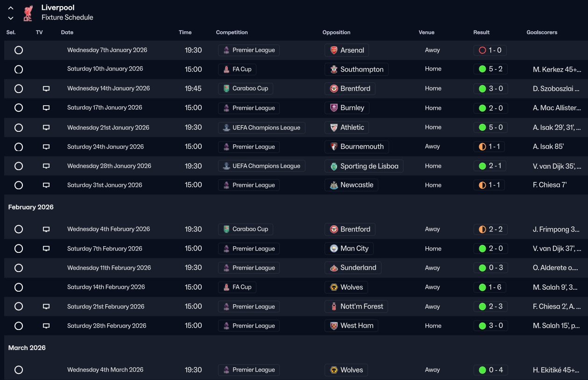
Task: Click Wolves badge in 14th February row
Action: point(333,287)
